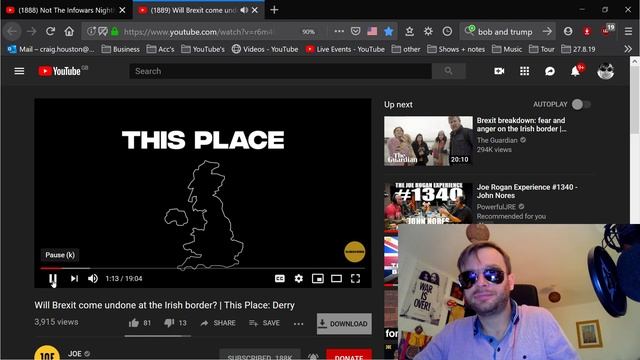Enable miniplayer mode

click(318, 278)
